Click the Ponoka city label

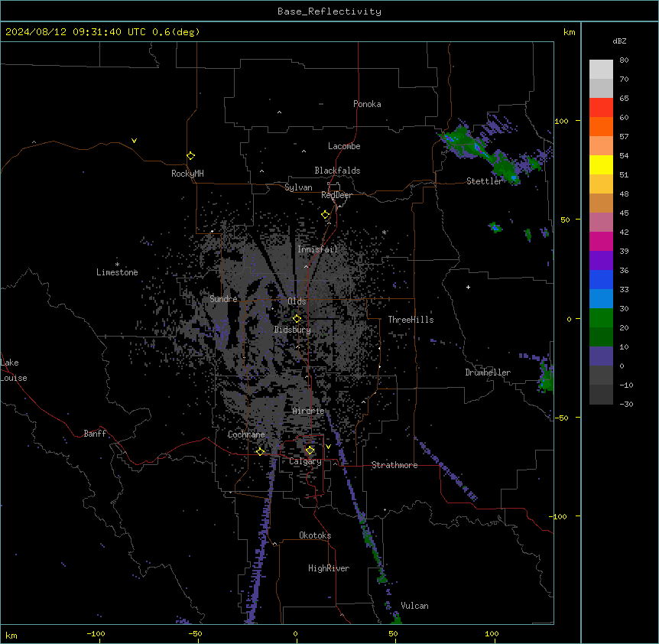pos(367,104)
